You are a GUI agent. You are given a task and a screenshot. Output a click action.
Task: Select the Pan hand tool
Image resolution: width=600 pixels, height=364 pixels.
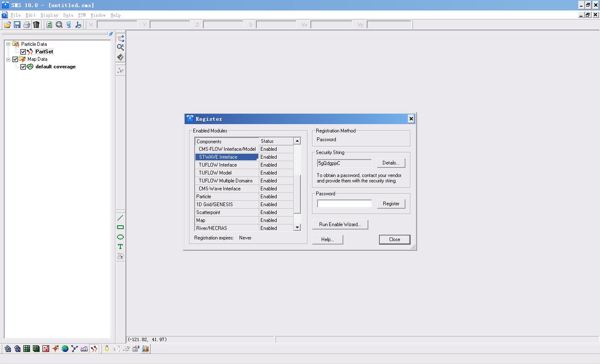[120, 38]
